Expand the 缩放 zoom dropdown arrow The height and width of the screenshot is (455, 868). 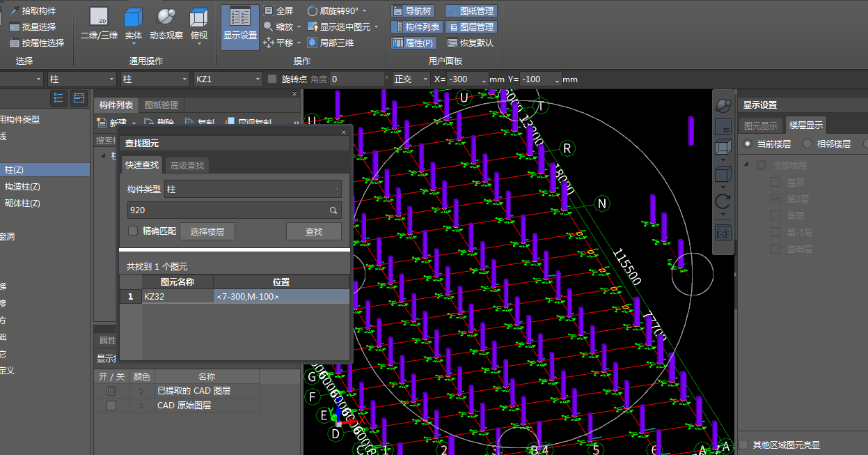pyautogui.click(x=299, y=27)
